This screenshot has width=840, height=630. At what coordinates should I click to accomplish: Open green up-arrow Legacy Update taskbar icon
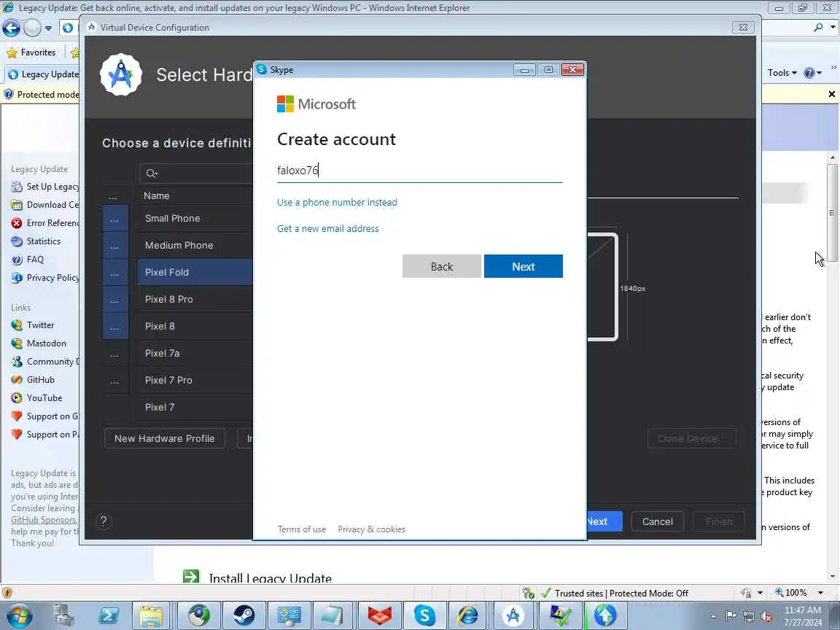click(605, 615)
